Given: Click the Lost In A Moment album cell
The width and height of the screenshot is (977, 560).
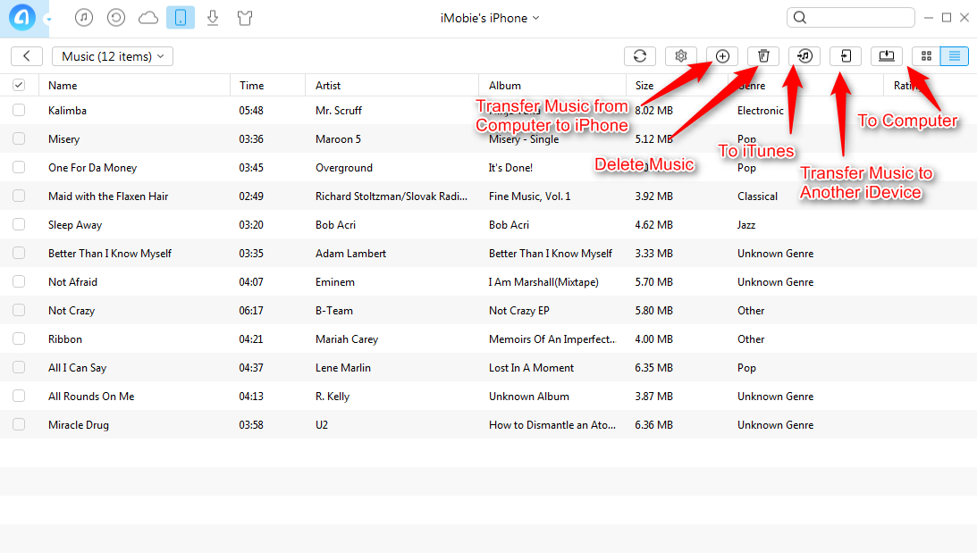Looking at the screenshot, I should tap(531, 367).
